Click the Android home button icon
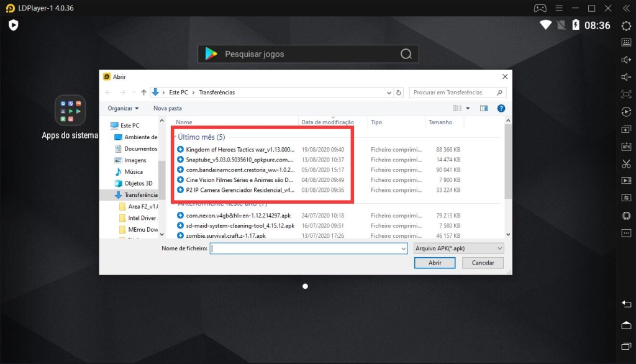636x364 pixels. [626, 325]
